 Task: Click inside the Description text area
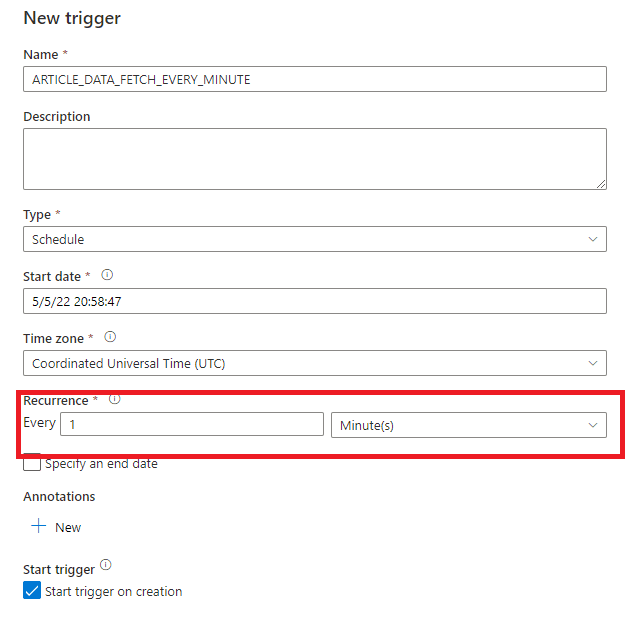click(314, 158)
